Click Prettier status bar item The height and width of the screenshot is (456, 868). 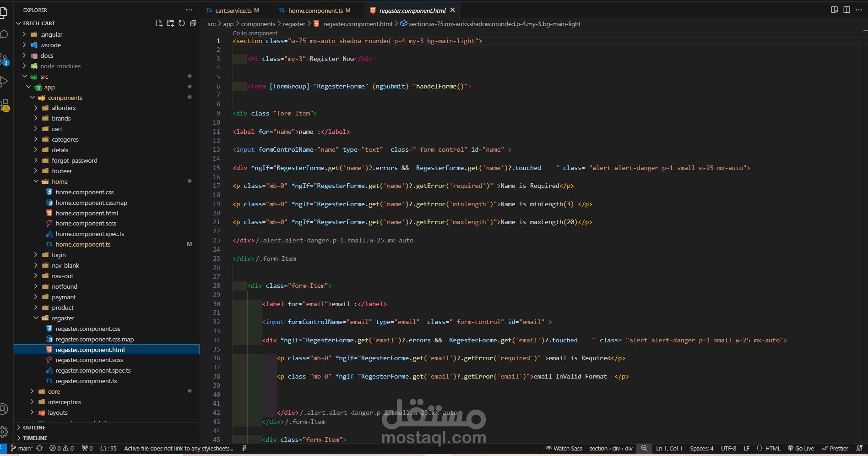[835, 448]
